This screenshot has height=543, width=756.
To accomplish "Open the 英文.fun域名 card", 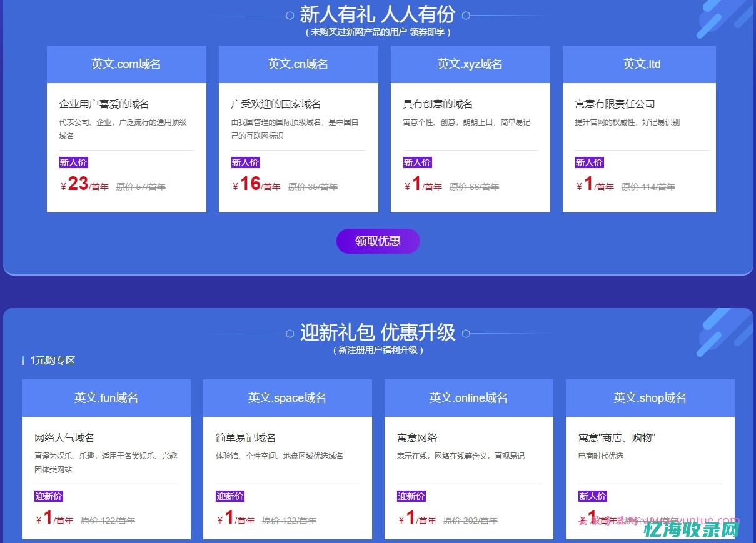I will tap(106, 397).
